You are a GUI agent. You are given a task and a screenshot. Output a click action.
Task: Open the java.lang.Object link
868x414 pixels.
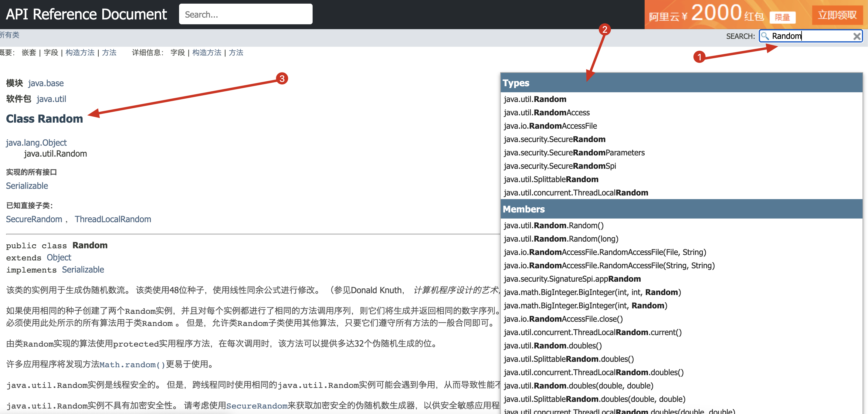36,143
